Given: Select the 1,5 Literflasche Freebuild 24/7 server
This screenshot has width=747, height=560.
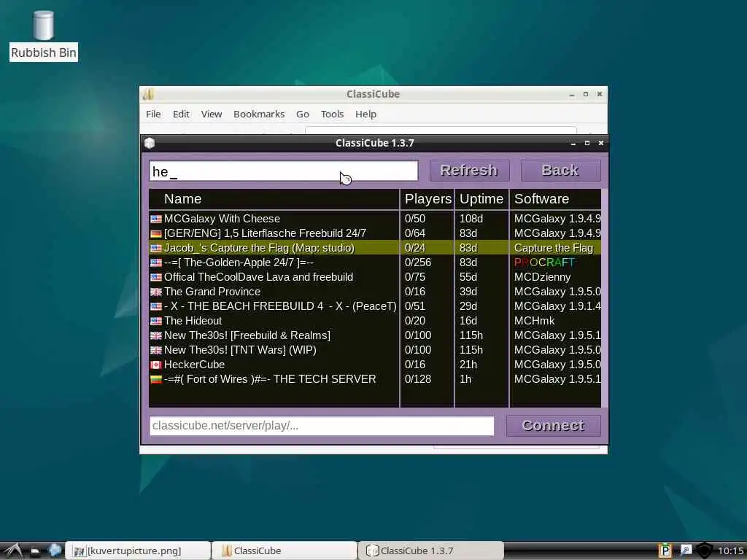Looking at the screenshot, I should coord(375,233).
